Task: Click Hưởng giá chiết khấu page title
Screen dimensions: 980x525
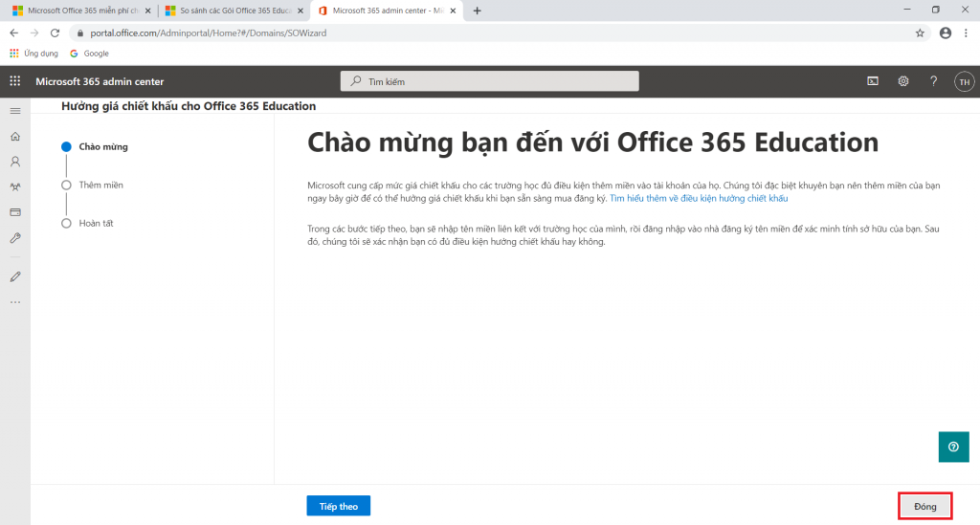Action: (x=189, y=106)
